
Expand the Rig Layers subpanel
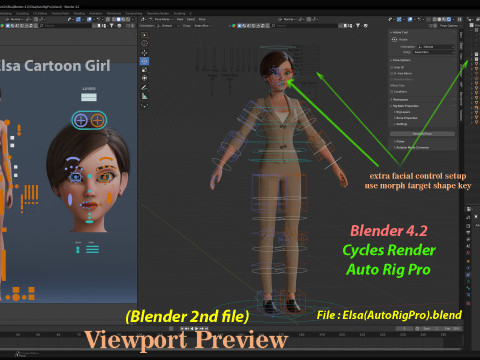[x=402, y=112]
